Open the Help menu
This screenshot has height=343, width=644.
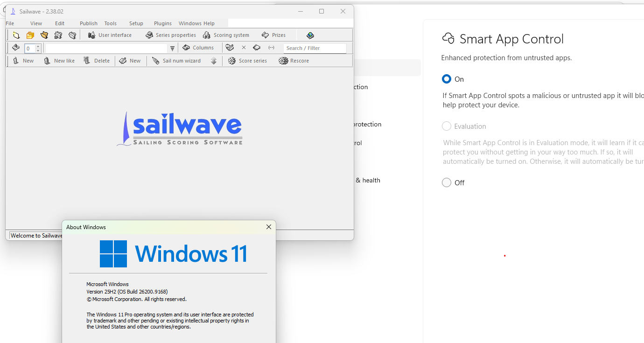(x=209, y=23)
